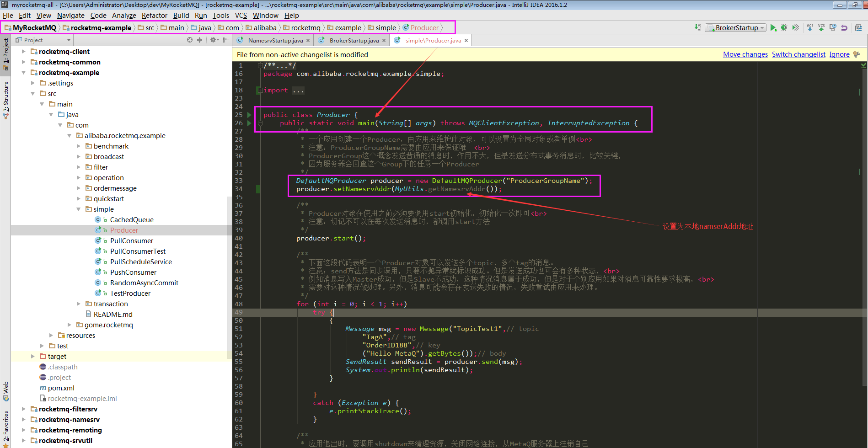Unfold the collapsed import block at line 18
Image resolution: width=868 pixels, height=448 pixels.
click(x=260, y=91)
